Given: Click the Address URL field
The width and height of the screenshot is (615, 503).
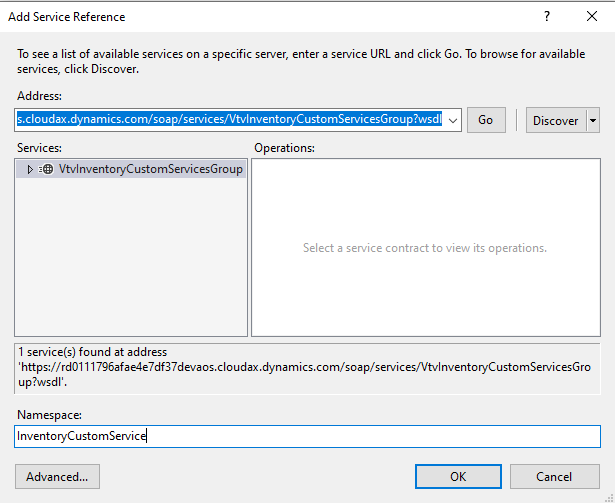Looking at the screenshot, I should tap(231, 120).
